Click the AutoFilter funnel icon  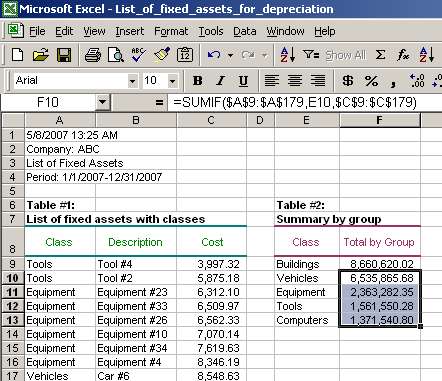(x=311, y=54)
